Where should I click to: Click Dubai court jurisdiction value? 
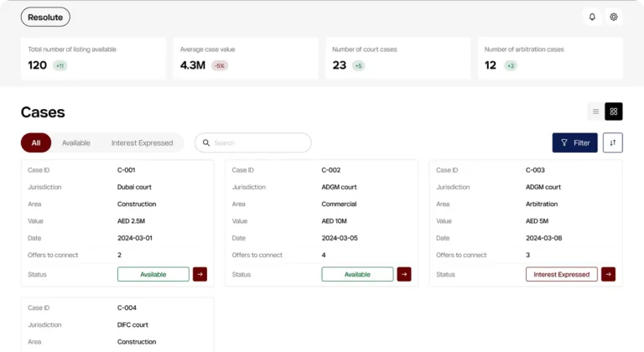click(x=134, y=187)
